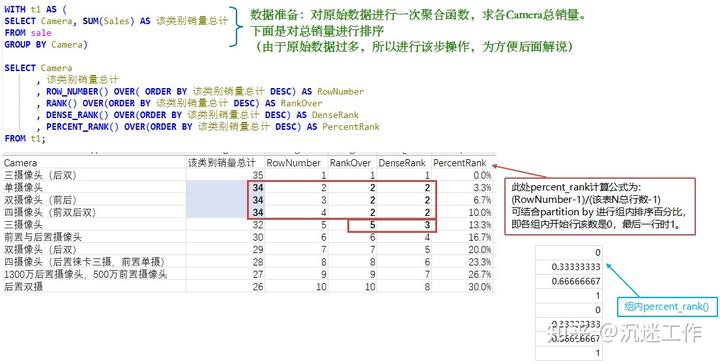
Task: Click the 0.66666667 cell above the 1
Action: [569, 281]
